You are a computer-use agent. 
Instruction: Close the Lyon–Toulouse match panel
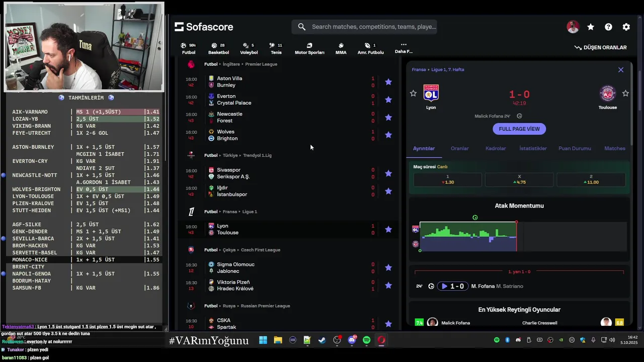click(621, 70)
